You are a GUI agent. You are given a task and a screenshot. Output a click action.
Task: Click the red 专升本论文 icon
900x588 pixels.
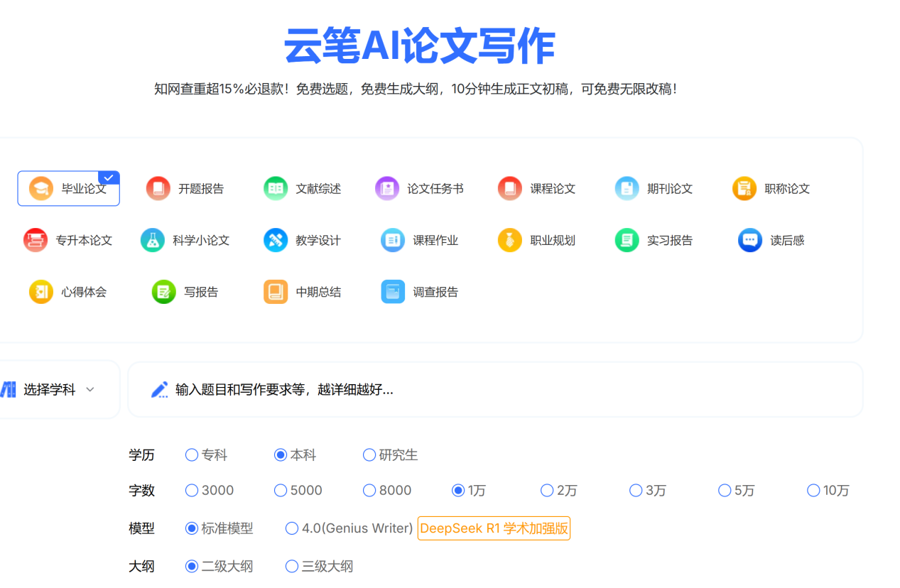pyautogui.click(x=36, y=240)
